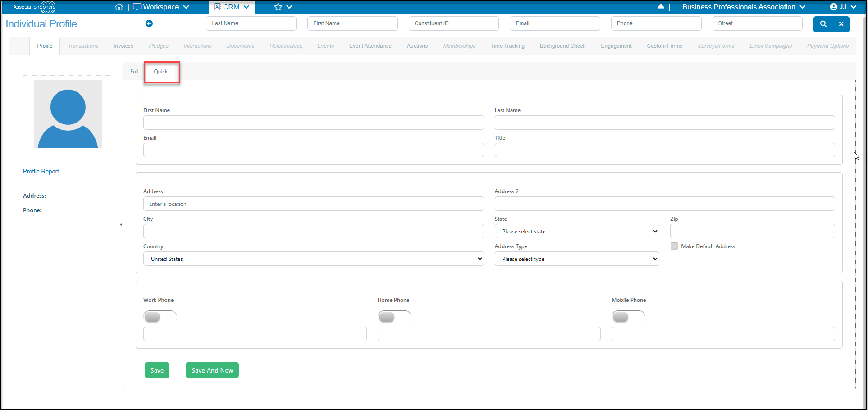Screen dimensions: 868x410
Task: Open the star favorites menu
Action: [x=283, y=7]
